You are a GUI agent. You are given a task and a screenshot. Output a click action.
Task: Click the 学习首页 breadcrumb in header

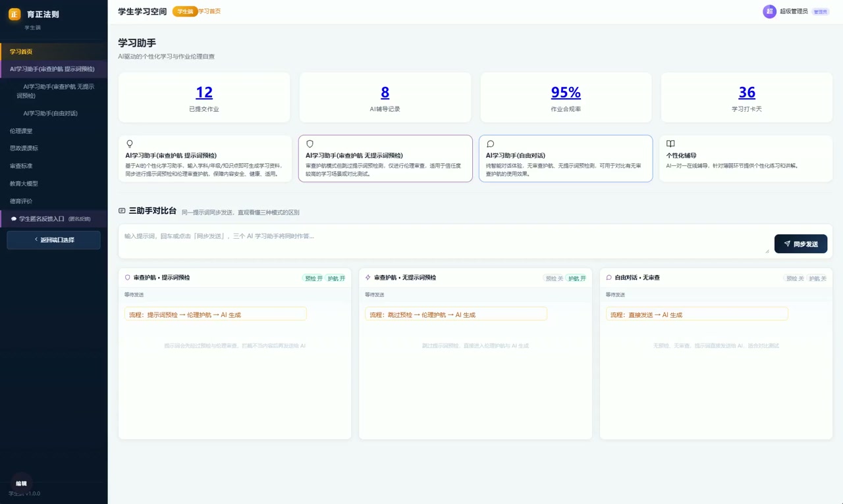[209, 11]
